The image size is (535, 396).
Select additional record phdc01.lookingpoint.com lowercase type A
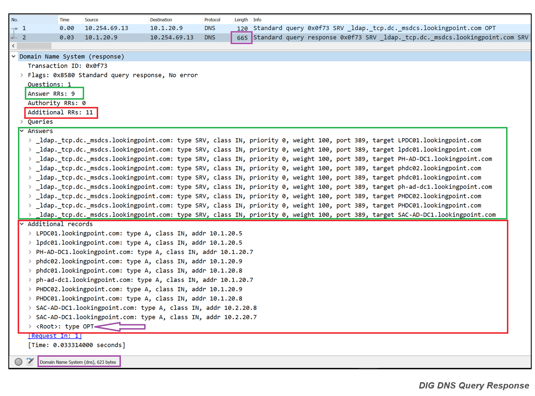click(x=139, y=271)
